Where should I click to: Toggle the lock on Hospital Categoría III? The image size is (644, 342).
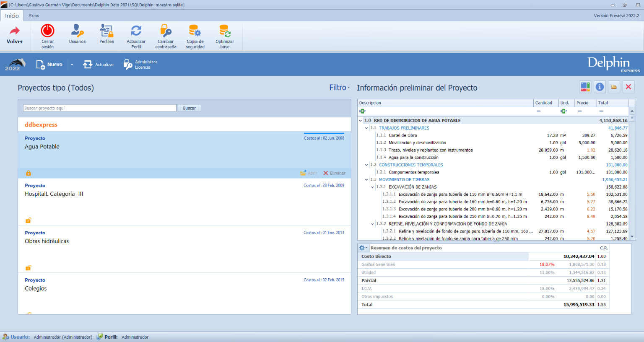pos(29,220)
